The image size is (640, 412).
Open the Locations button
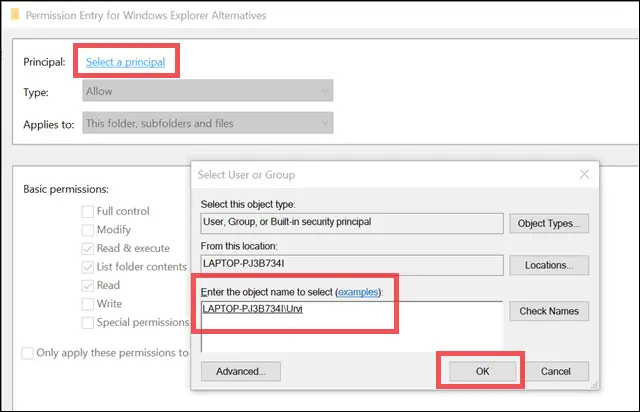[547, 266]
